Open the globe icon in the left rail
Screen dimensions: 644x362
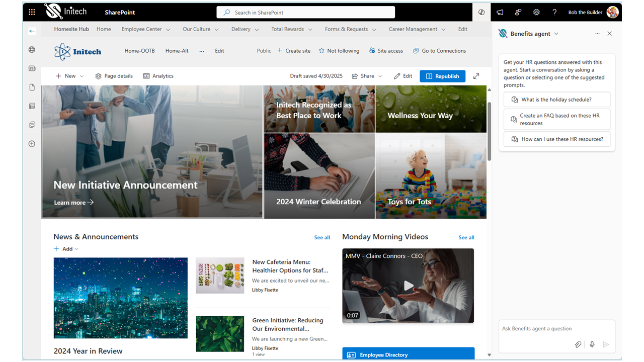[32, 50]
